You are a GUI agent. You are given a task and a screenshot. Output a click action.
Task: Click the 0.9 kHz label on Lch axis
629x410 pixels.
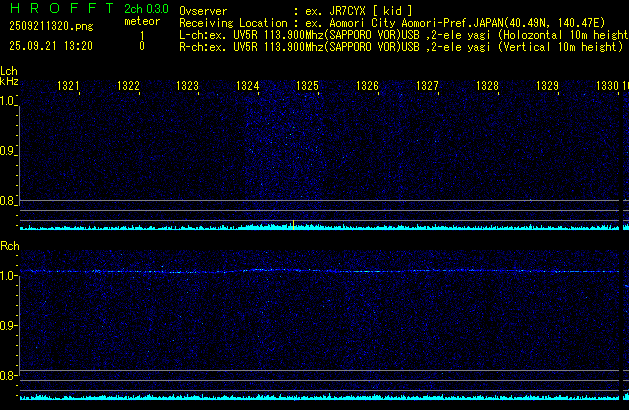8,152
